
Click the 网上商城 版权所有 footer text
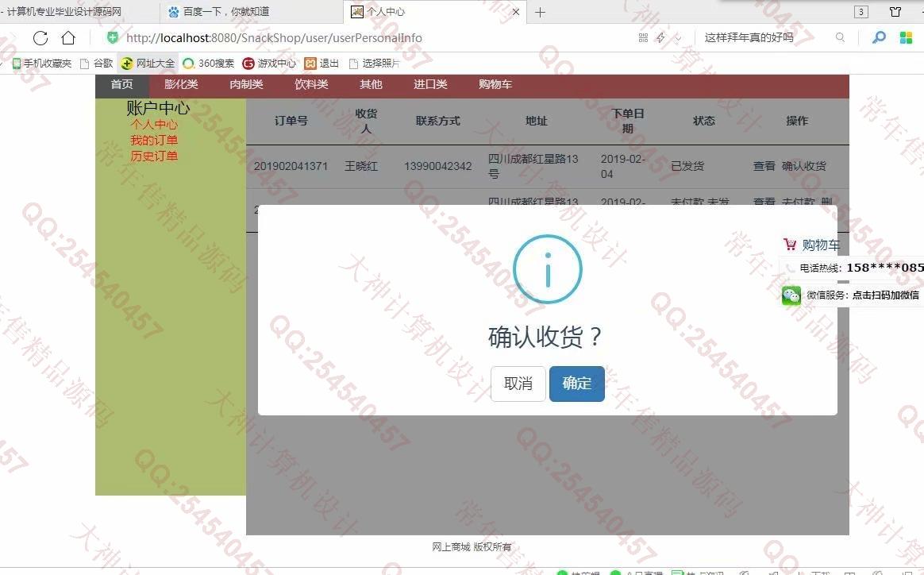(472, 546)
